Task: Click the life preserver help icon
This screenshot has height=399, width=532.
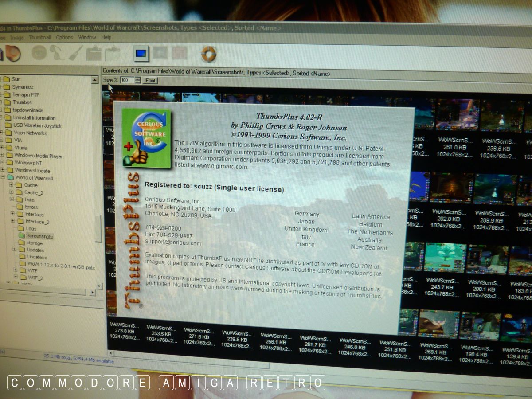Action: pyautogui.click(x=208, y=54)
